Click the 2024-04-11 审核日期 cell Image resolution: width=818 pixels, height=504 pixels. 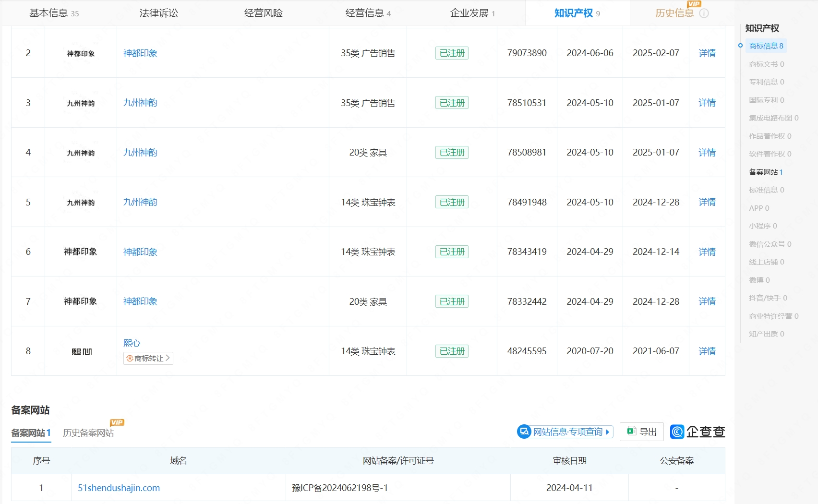pyautogui.click(x=569, y=488)
